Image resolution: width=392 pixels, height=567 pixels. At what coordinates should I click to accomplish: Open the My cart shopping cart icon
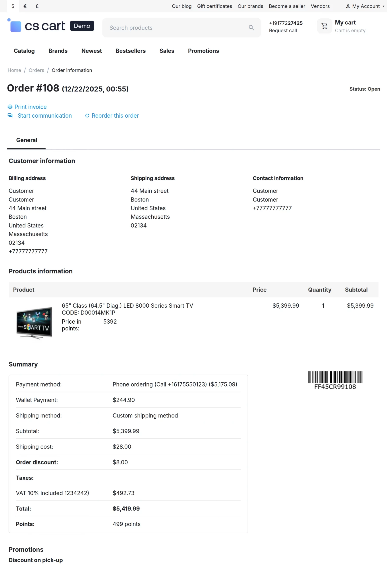click(x=324, y=26)
